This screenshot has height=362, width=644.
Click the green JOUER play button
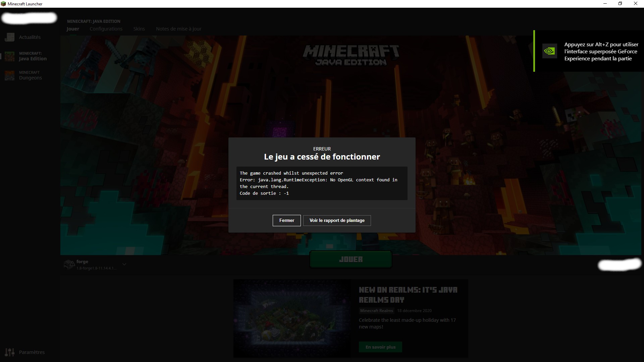[x=351, y=259]
